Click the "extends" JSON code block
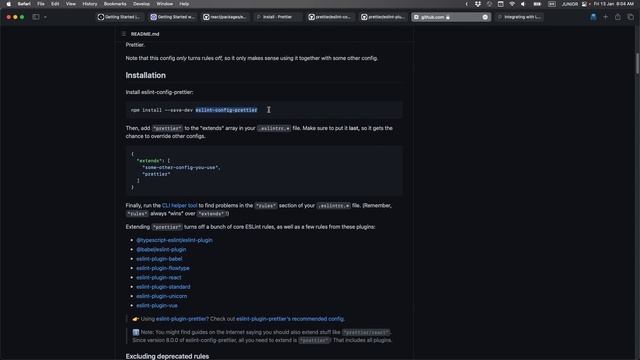This screenshot has height=360, width=640. (264, 171)
